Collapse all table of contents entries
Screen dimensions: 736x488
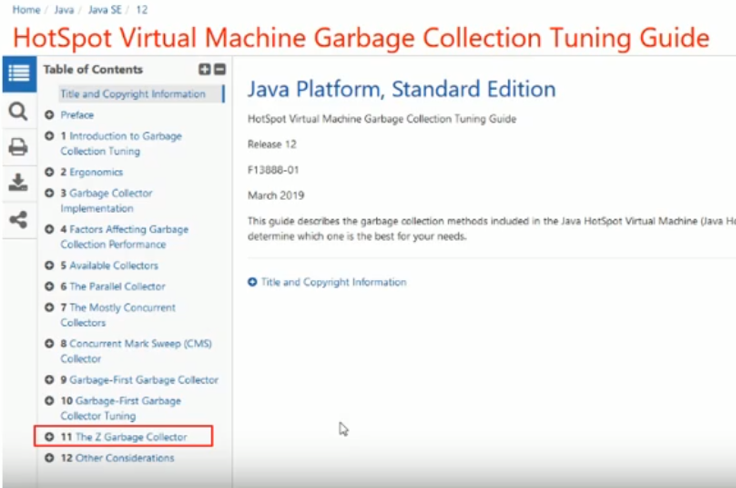click(220, 69)
